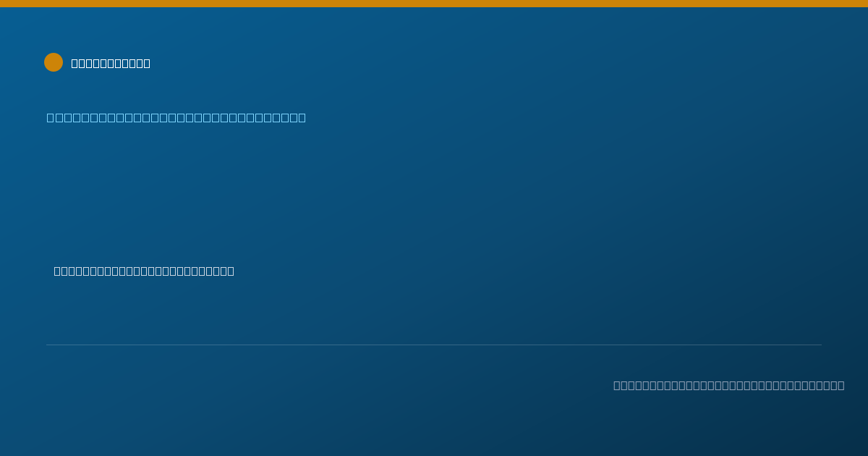Click middle of the gray footer text
Image resolution: width=868 pixels, height=456 pixels.
tap(728, 385)
